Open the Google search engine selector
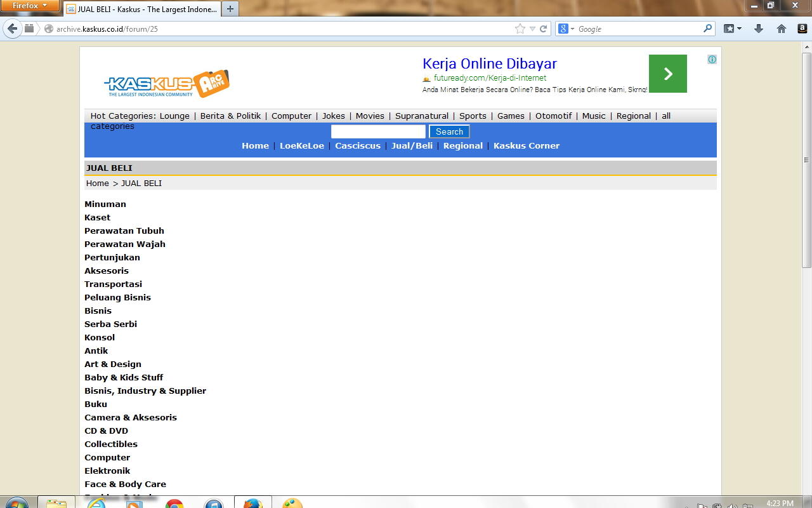The height and width of the screenshot is (508, 812). 566,29
